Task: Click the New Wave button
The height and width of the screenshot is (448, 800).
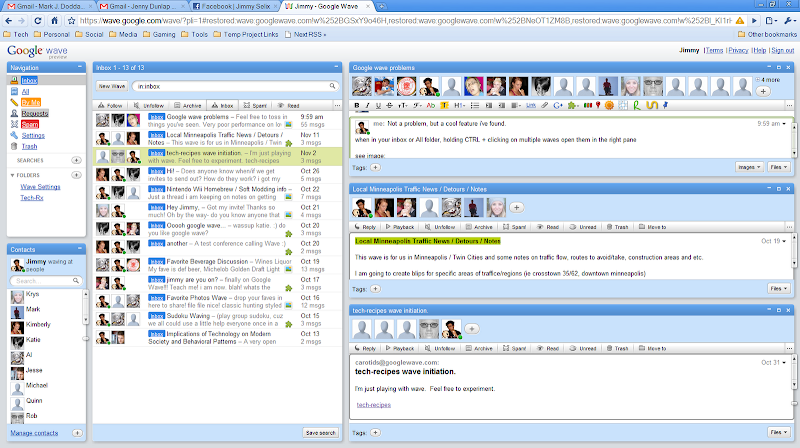Action: [112, 86]
